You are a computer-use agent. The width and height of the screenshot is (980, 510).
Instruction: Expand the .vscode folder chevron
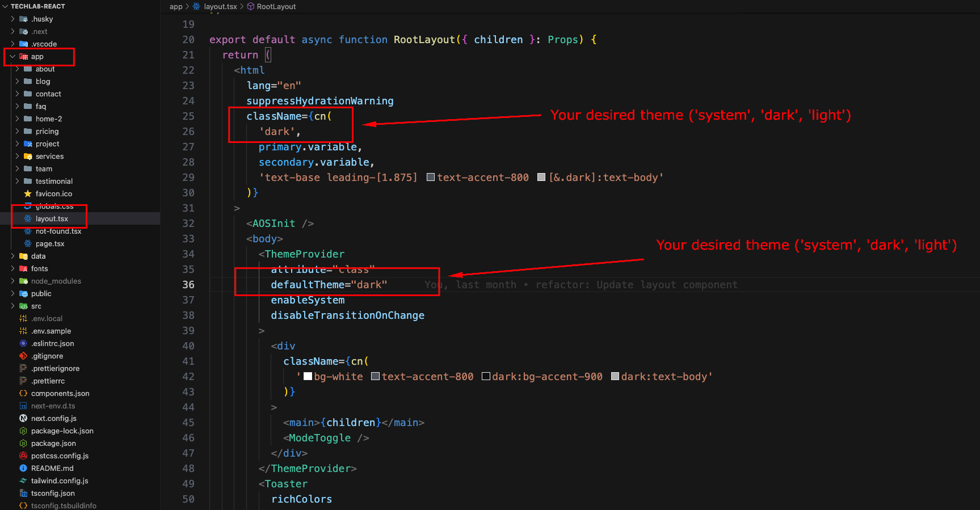(12, 44)
